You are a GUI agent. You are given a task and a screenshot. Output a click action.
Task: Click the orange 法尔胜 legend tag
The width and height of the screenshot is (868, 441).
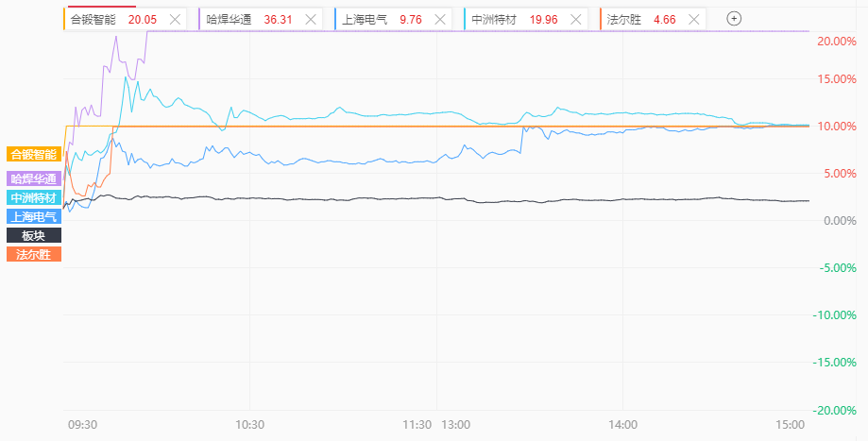(x=34, y=254)
